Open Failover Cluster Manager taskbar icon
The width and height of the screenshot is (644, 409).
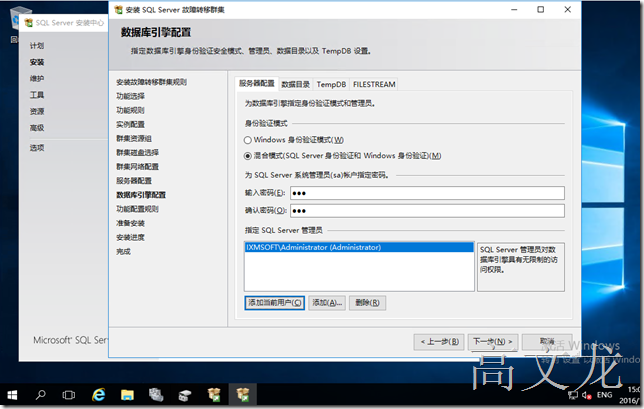point(185,395)
